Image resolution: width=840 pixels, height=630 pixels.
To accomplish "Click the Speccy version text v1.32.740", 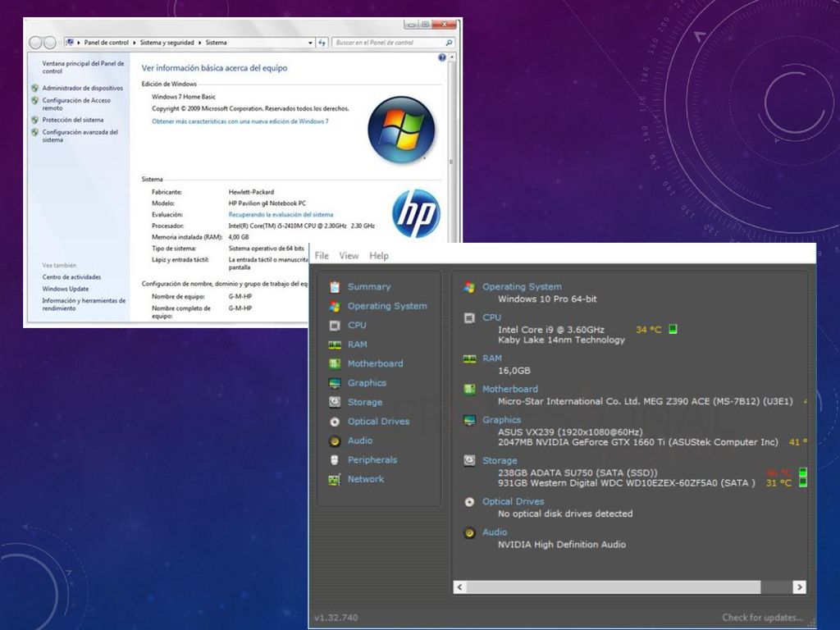I will click(x=336, y=618).
